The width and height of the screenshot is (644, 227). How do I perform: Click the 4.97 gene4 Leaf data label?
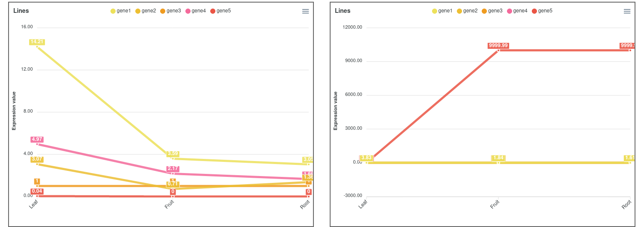point(37,139)
